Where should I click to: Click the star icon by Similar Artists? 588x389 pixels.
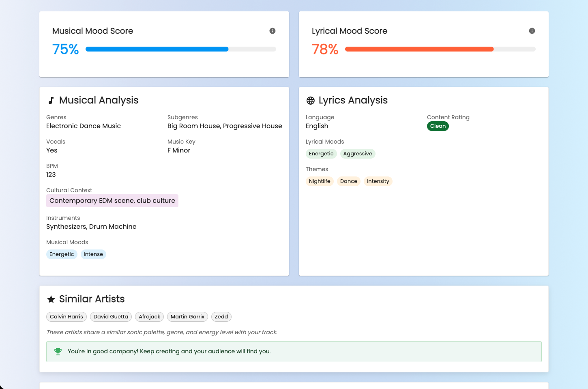click(51, 299)
